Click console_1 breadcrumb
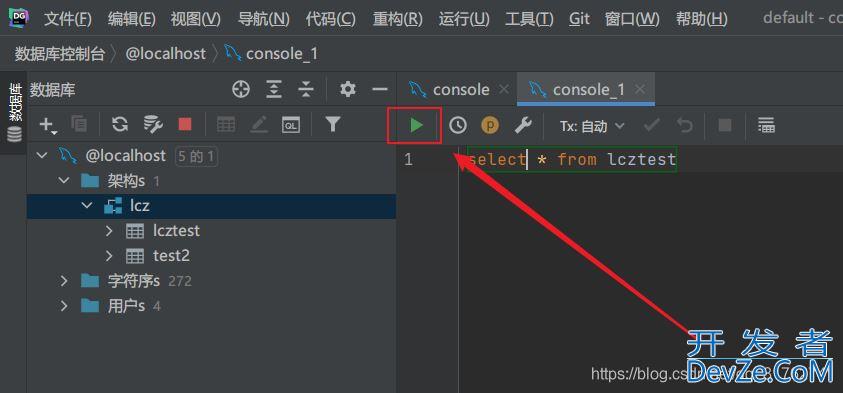This screenshot has width=843, height=393. tap(272, 54)
